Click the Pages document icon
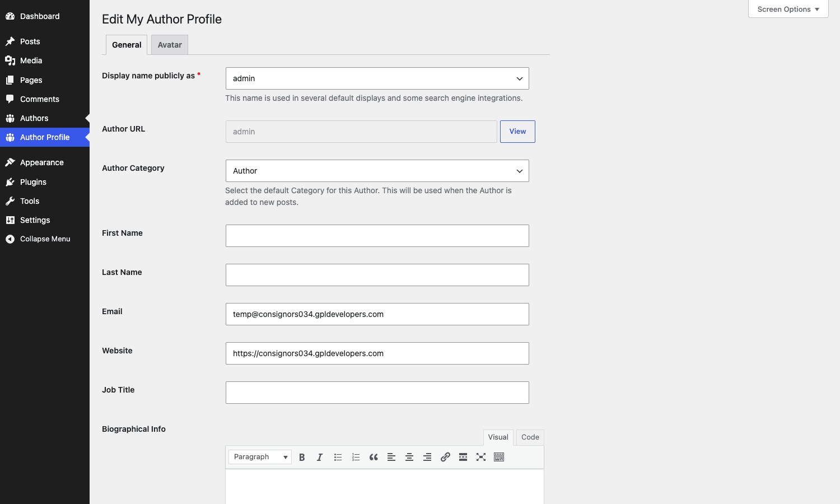840x504 pixels. (10, 80)
